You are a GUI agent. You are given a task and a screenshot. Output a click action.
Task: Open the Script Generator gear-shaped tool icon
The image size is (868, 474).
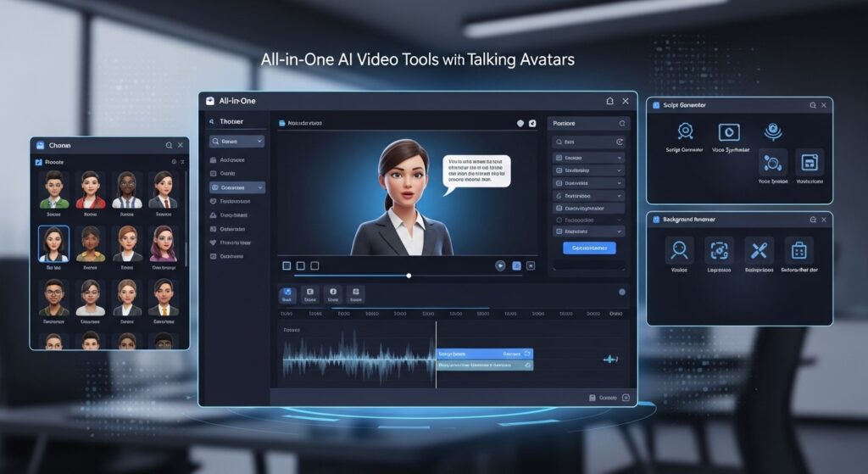pos(685,131)
